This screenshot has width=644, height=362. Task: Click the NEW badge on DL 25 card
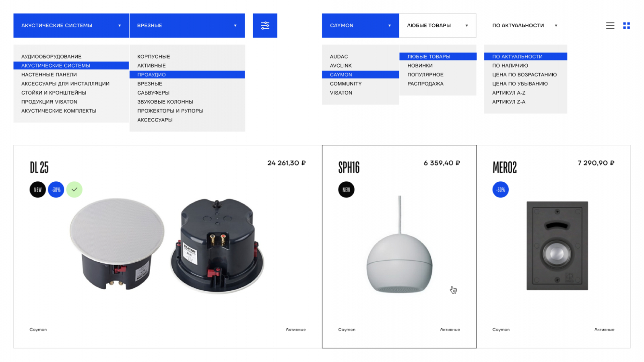tap(38, 189)
